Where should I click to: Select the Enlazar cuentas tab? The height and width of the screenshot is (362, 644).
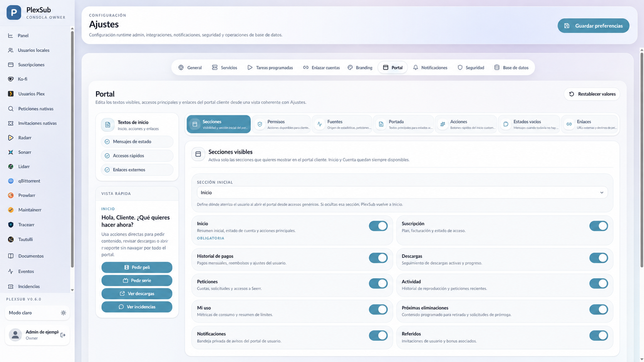pyautogui.click(x=321, y=68)
